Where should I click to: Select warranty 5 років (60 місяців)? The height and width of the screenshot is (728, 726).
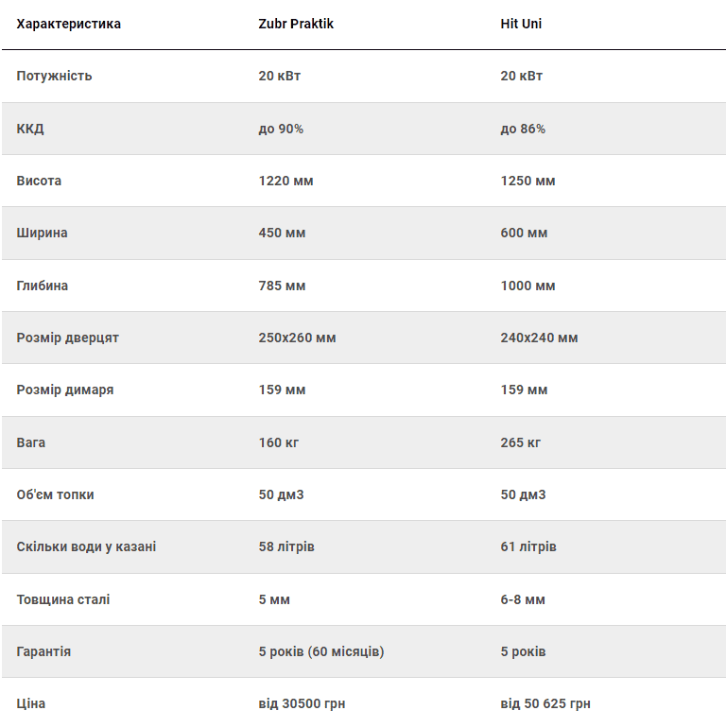coord(321,651)
